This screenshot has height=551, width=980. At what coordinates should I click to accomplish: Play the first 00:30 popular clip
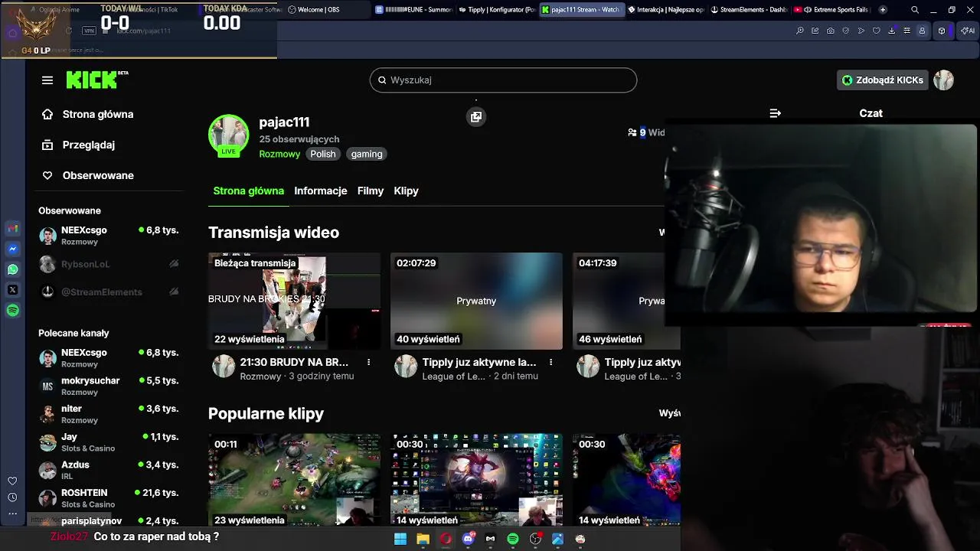coord(476,480)
